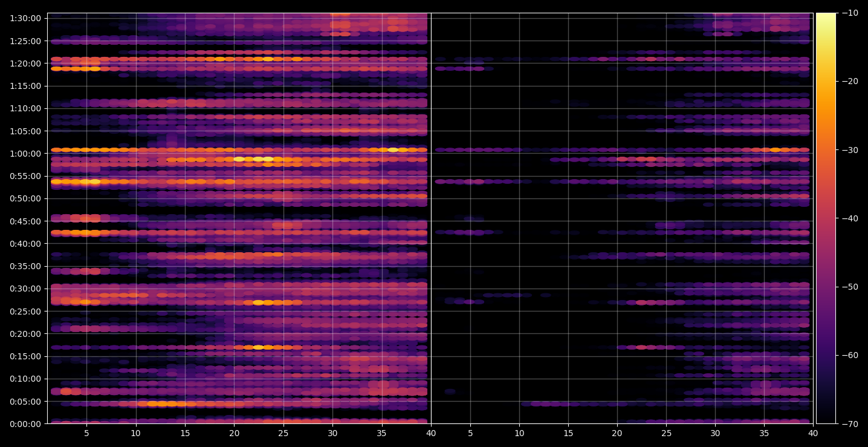Image resolution: width=868 pixels, height=447 pixels.
Task: Click x-axis label 10 under the left heatmap
Action: point(135,434)
